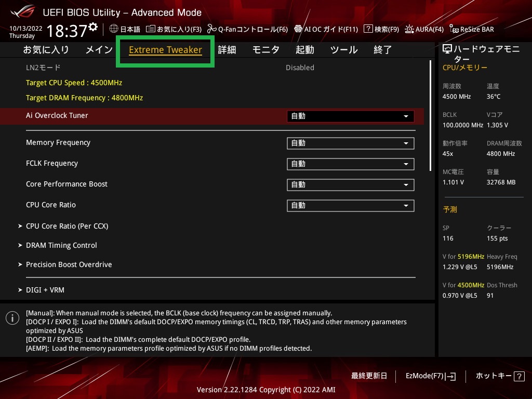Click the Ai Overclock Tuner label
The image size is (532, 399).
(57, 115)
